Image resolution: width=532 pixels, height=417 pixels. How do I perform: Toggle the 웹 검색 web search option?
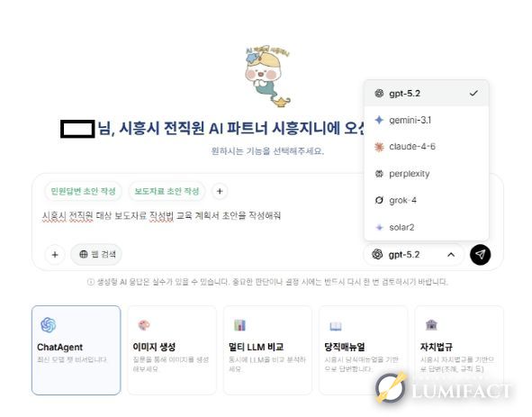tap(96, 254)
